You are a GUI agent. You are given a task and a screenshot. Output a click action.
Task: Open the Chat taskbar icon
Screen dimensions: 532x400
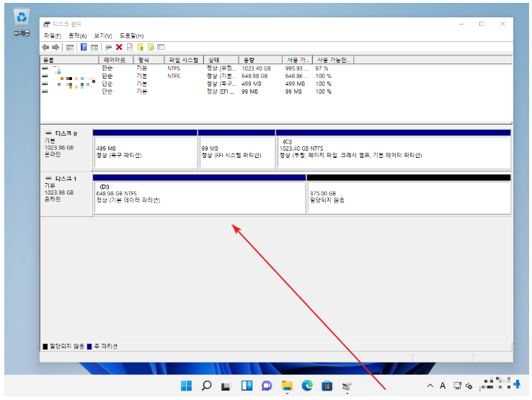pos(267,386)
